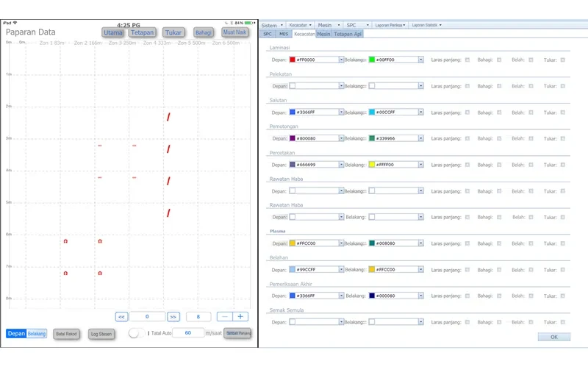Check Laras panjang for Semak Semula
The width and height of the screenshot is (588, 375).
467,322
